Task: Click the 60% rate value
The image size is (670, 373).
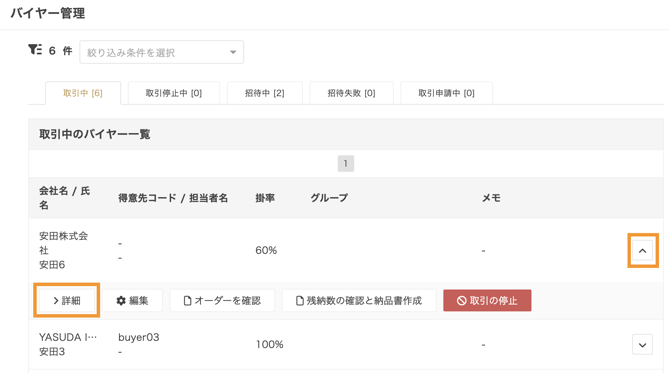Action: [266, 250]
